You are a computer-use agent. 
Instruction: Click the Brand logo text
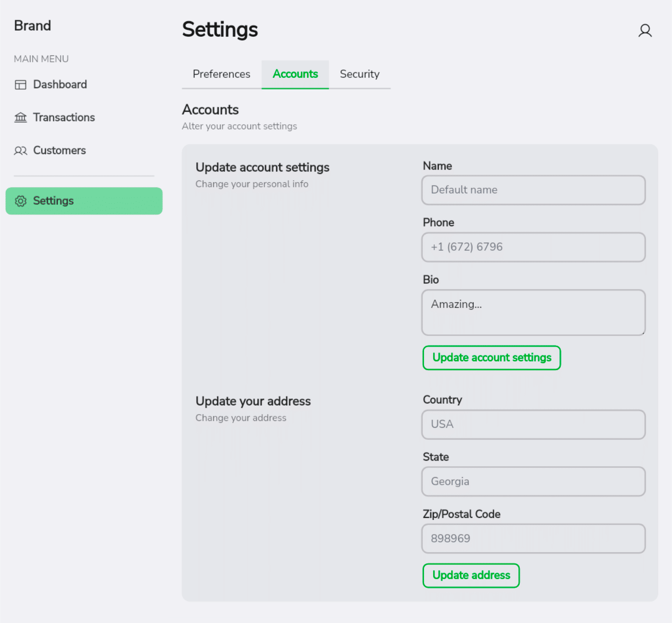coord(32,26)
